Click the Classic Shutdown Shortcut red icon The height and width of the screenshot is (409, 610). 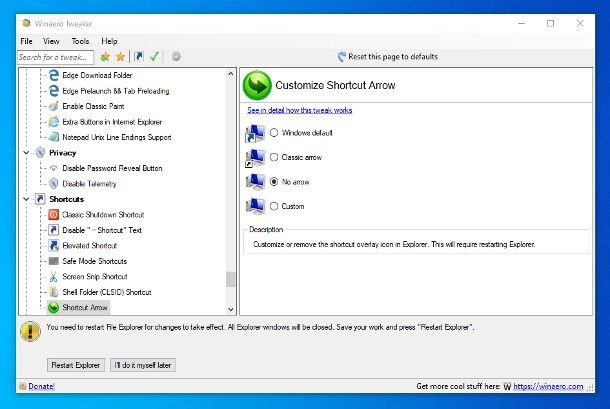[54, 214]
